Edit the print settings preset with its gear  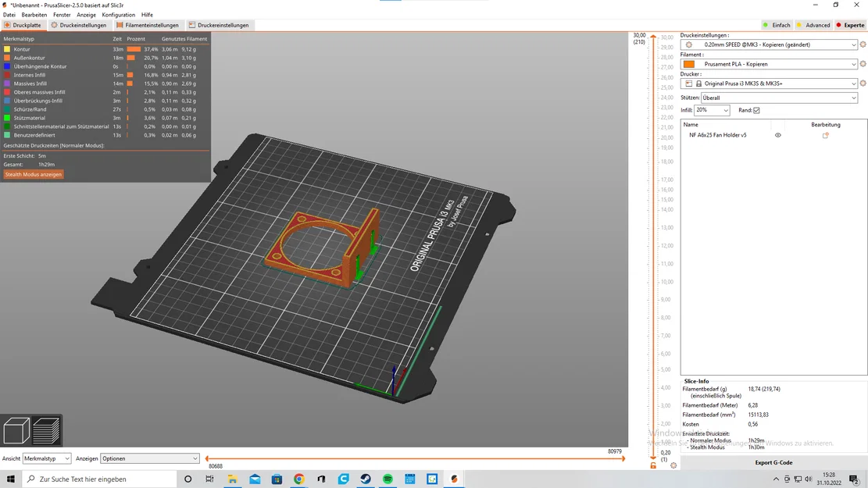(863, 45)
